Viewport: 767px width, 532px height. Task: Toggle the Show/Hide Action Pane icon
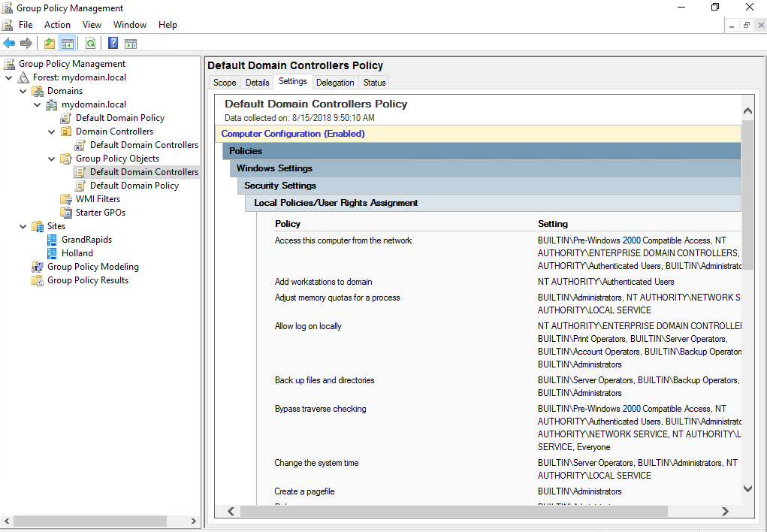pos(131,44)
